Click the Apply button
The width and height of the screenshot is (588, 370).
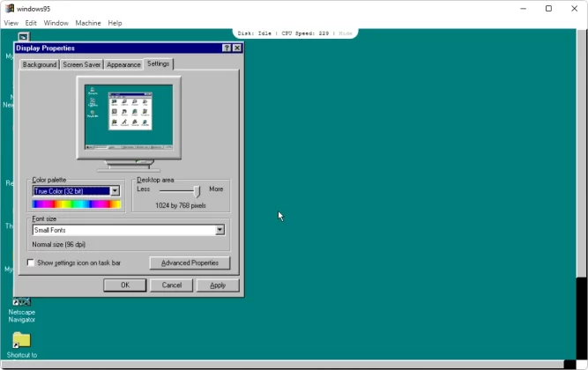tap(218, 285)
